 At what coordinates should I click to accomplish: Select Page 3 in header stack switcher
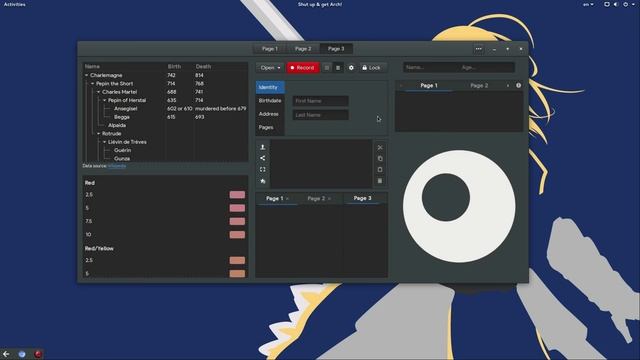[336, 49]
